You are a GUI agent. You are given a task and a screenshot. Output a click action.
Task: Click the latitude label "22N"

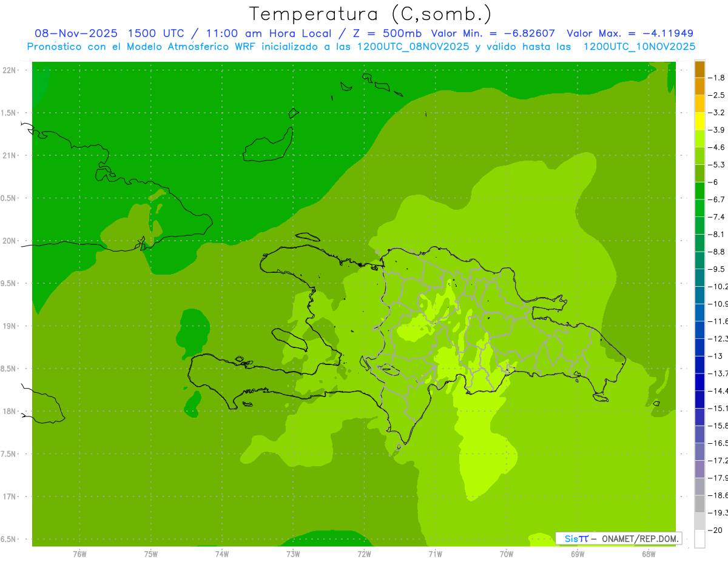tap(10, 70)
